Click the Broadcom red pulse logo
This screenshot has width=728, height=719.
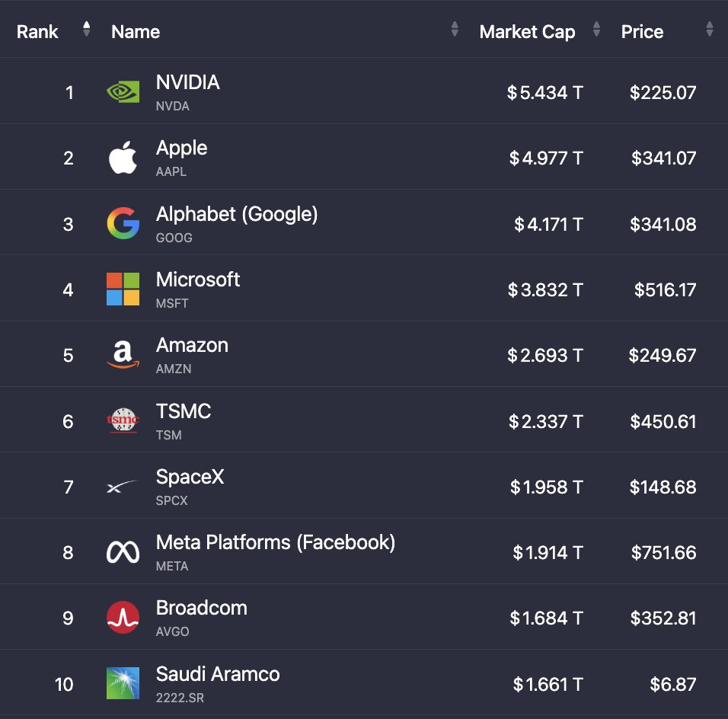click(x=123, y=618)
